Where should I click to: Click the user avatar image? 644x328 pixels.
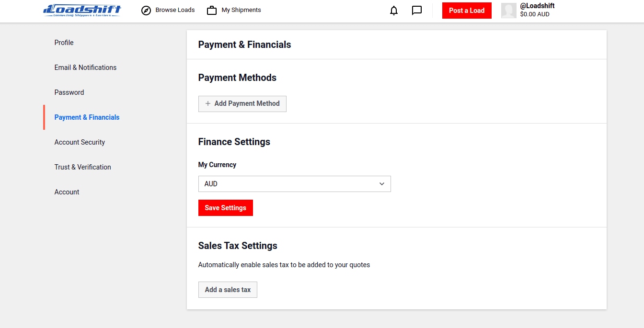508,11
